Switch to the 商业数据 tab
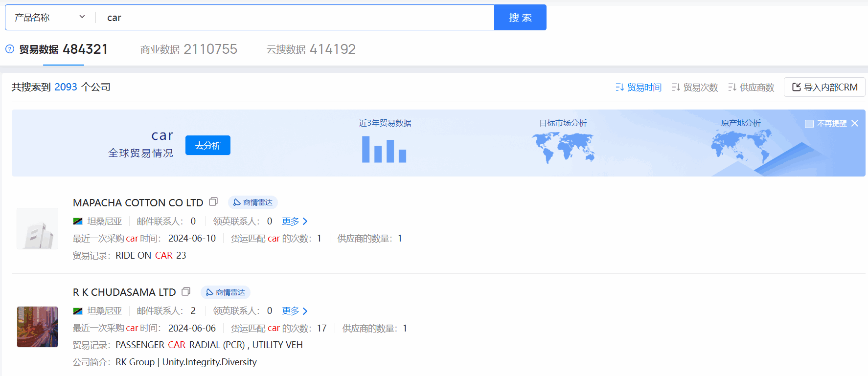 [188, 49]
